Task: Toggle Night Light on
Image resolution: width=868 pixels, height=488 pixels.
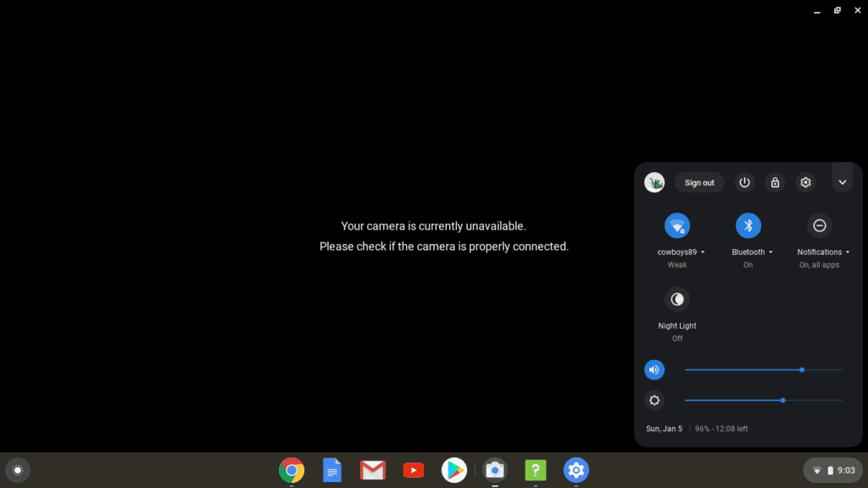Action: click(677, 299)
